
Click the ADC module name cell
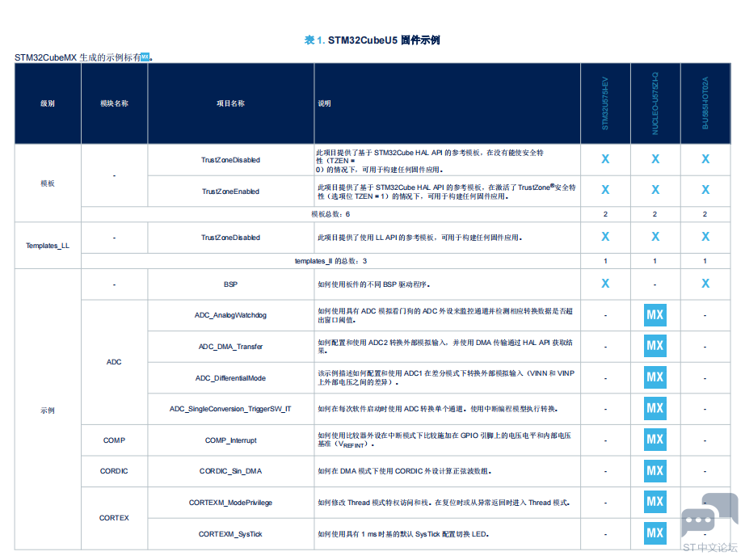point(114,362)
